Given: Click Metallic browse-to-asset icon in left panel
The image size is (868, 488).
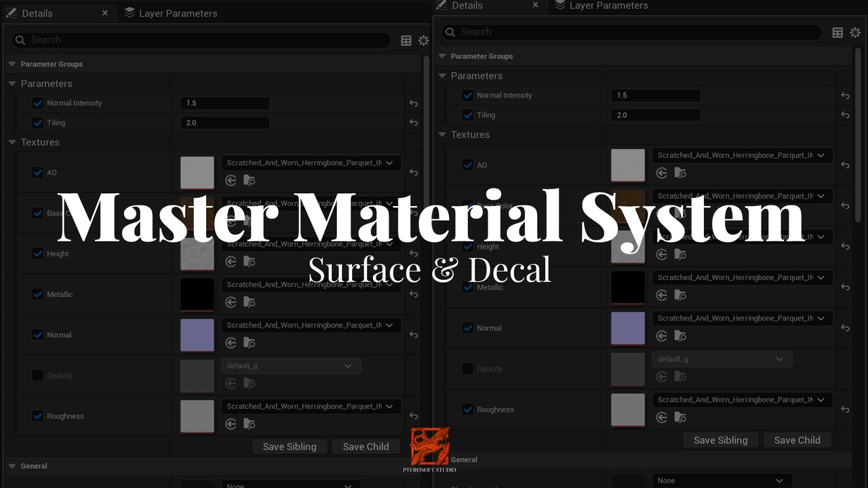Looking at the screenshot, I should (250, 302).
